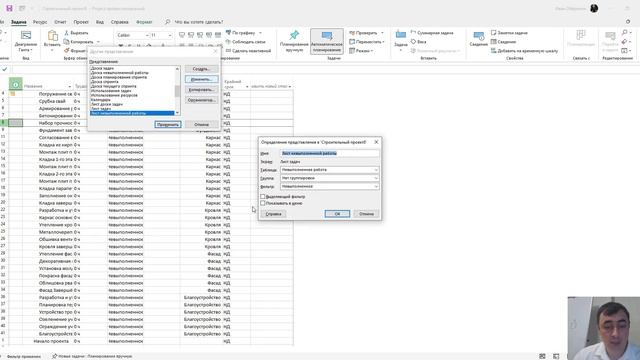Click the views list scrollbar thumb

pos(177,91)
